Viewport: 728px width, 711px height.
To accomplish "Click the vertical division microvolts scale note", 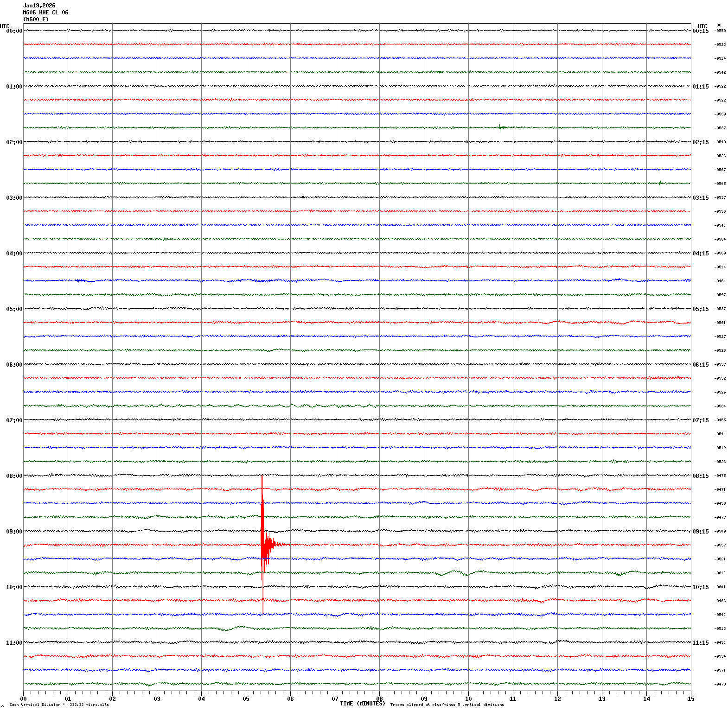I will click(x=59, y=705).
